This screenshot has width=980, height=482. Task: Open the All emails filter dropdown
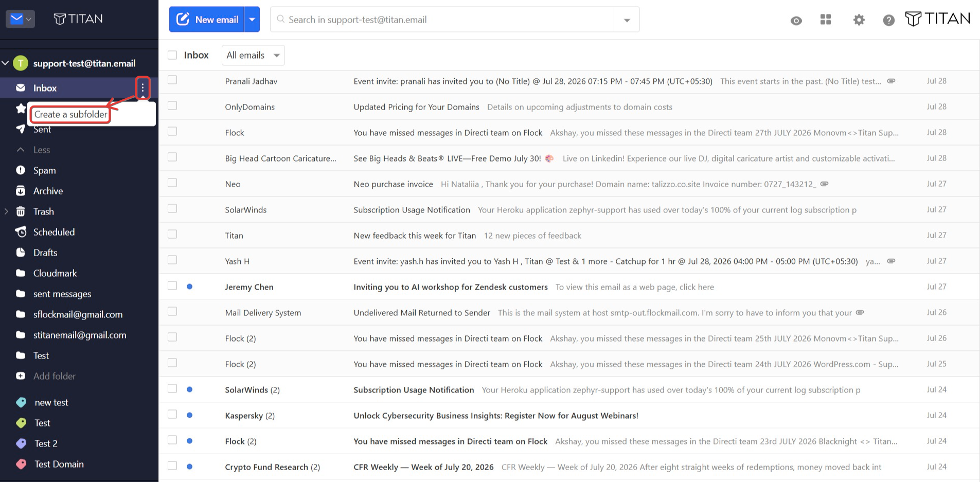(x=253, y=55)
